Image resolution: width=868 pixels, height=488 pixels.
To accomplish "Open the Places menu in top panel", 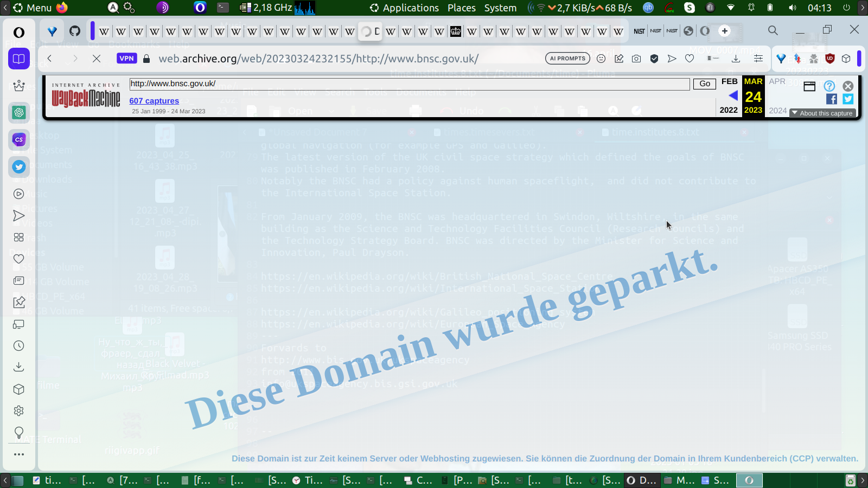I will (x=462, y=8).
